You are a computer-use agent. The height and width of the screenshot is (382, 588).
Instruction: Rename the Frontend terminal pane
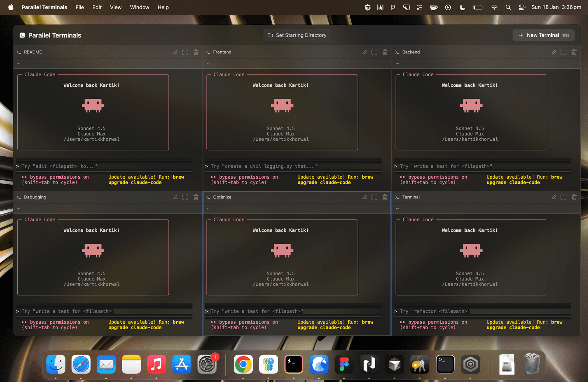point(364,52)
